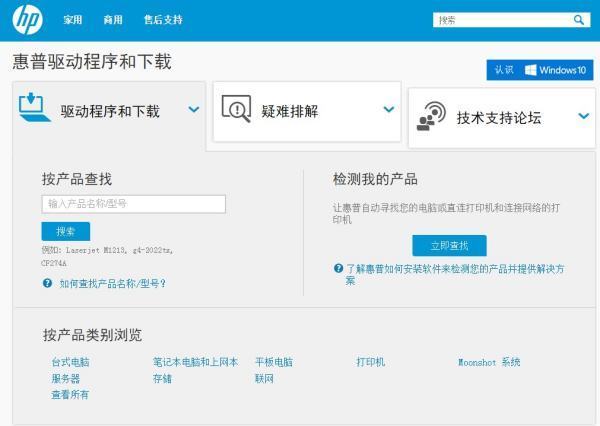This screenshot has height=426, width=600.
Task: Click the 按产品查找 heading
Action: coord(77,179)
